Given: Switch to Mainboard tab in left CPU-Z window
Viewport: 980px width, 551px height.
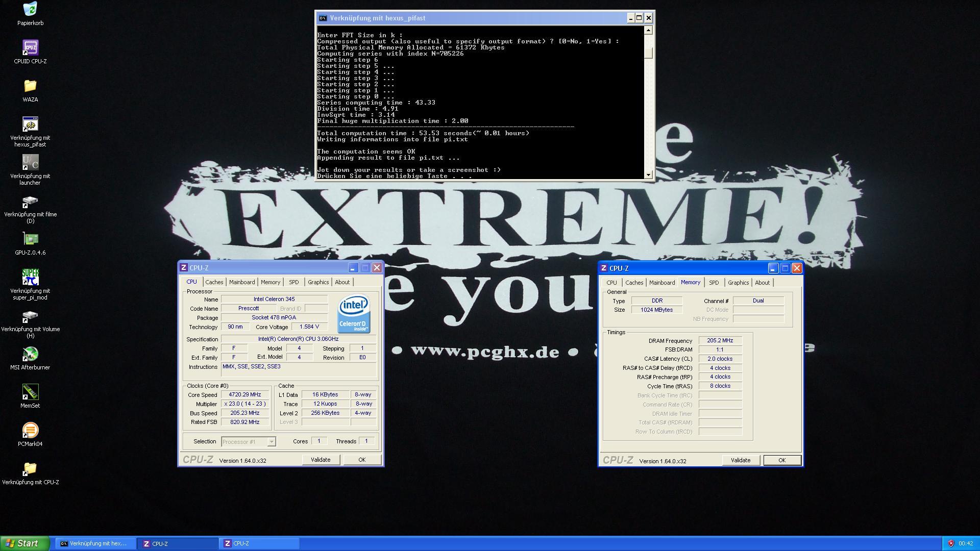Looking at the screenshot, I should coord(242,282).
